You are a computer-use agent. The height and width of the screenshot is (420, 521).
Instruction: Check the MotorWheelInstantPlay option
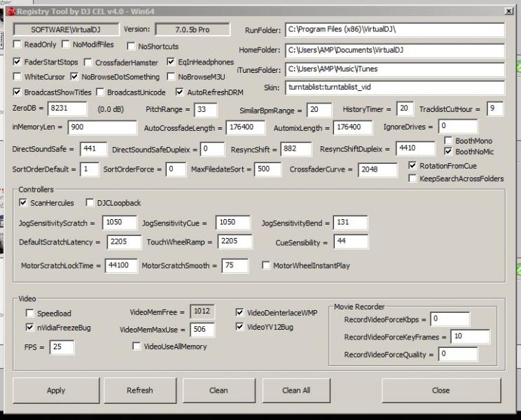point(266,266)
